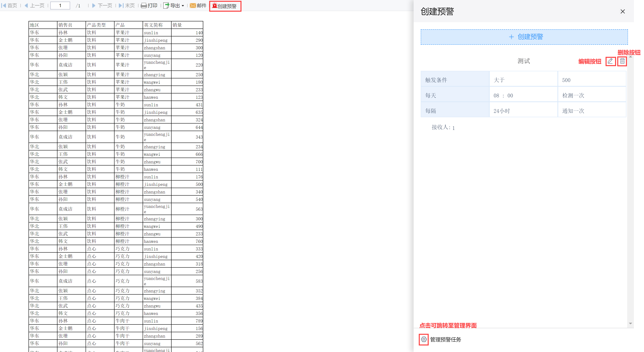Image resolution: width=644 pixels, height=352 pixels.
Task: Click the panel scrollbar down arrow
Action: tap(631, 323)
